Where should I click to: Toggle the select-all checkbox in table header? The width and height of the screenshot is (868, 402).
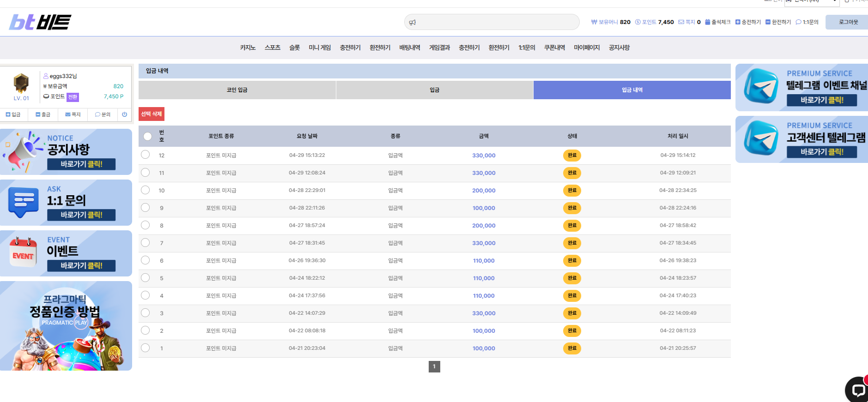147,136
